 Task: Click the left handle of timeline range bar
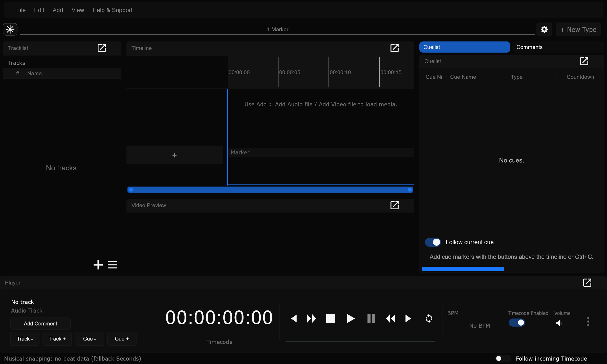coord(131,190)
